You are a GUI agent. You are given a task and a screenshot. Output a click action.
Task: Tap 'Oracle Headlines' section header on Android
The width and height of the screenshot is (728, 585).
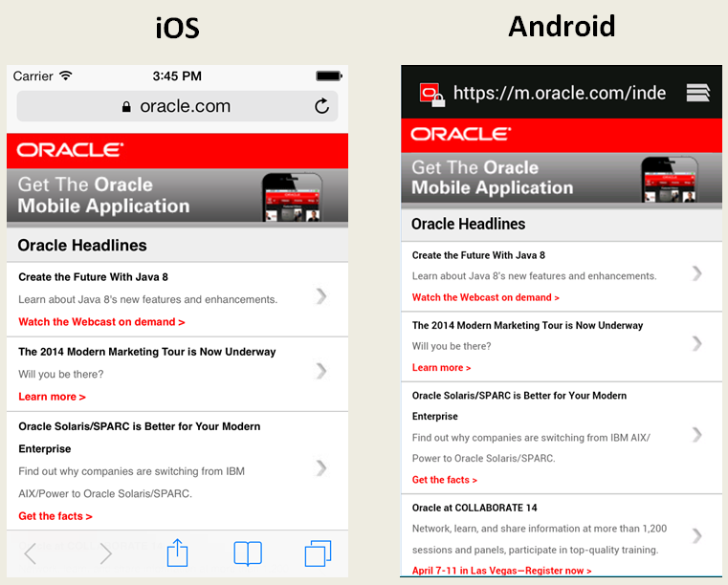pyautogui.click(x=562, y=224)
